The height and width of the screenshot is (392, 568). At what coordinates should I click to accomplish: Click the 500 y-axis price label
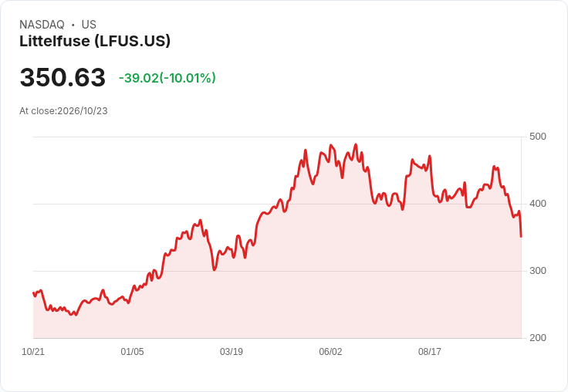[538, 137]
